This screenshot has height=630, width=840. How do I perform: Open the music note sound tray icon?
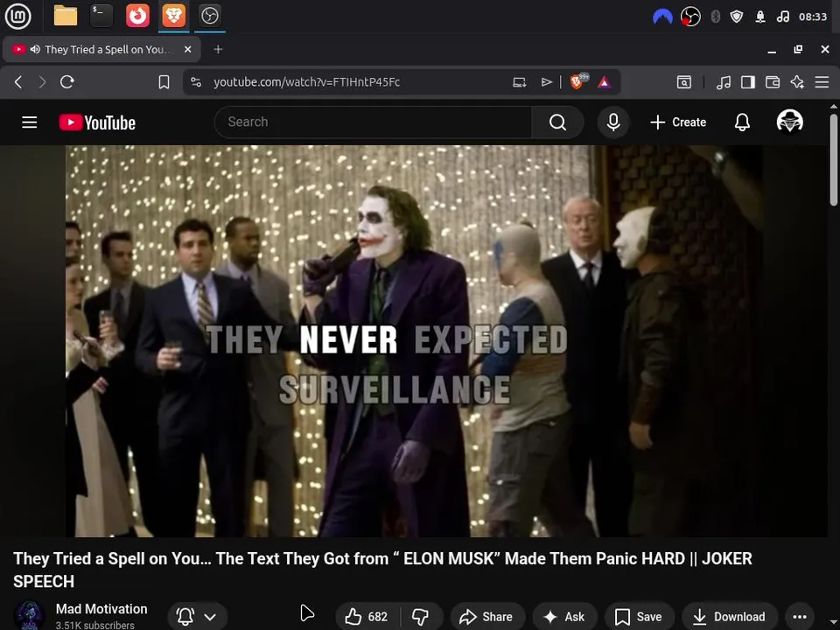(782, 17)
